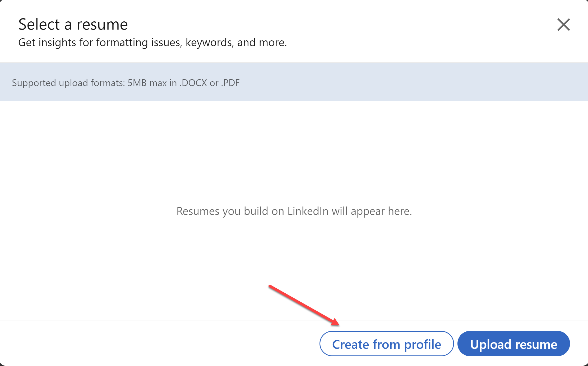Click the word "keywords" in the subtitle
This screenshot has height=366, width=588.
(209, 43)
